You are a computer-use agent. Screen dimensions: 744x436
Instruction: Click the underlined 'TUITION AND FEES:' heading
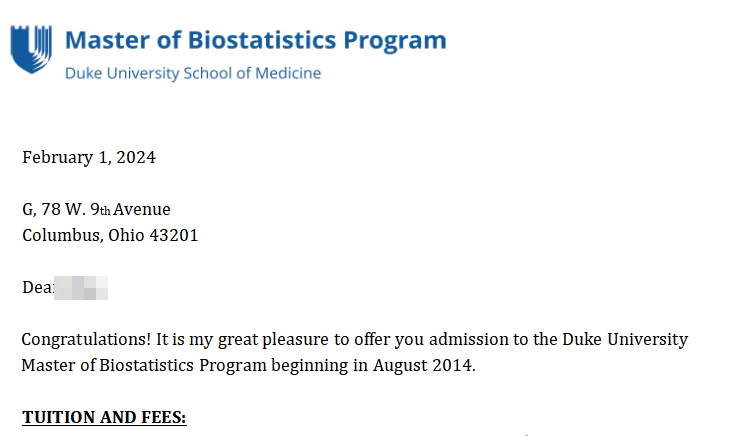coord(104,417)
